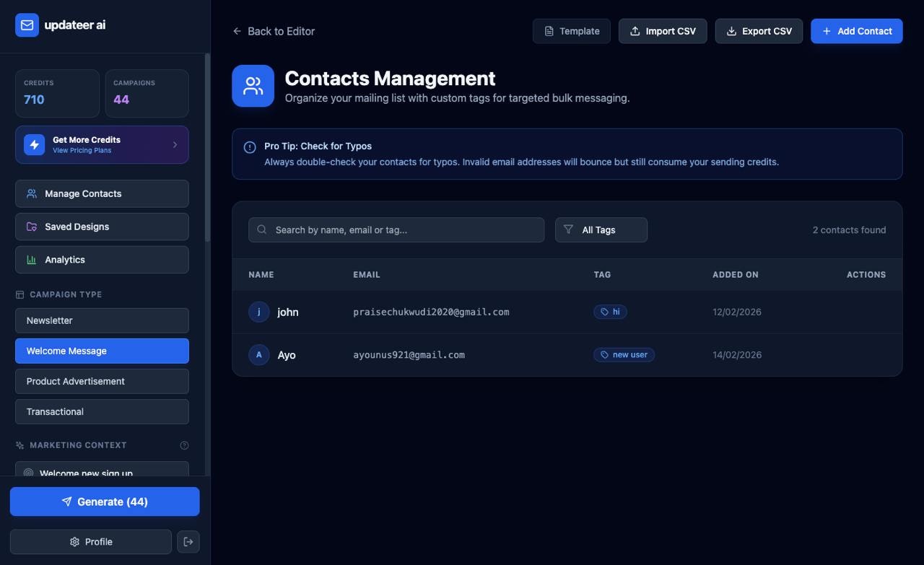The image size is (924, 565).
Task: Click Ayo's circular avatar in the table
Action: (258, 354)
